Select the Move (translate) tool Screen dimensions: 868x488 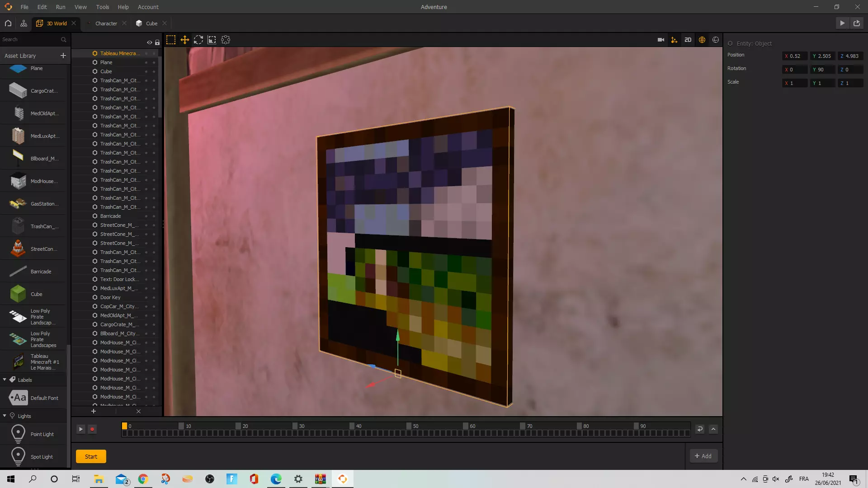tap(184, 40)
